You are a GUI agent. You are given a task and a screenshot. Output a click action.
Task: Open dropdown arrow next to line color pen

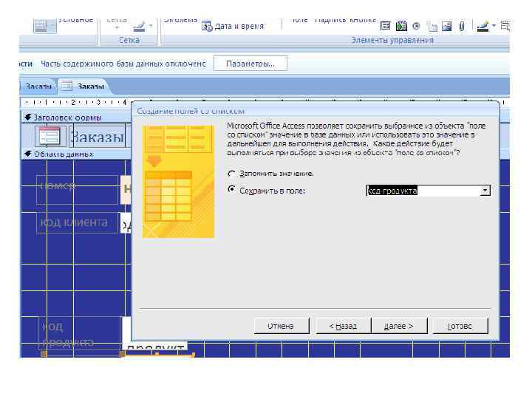pos(494,26)
